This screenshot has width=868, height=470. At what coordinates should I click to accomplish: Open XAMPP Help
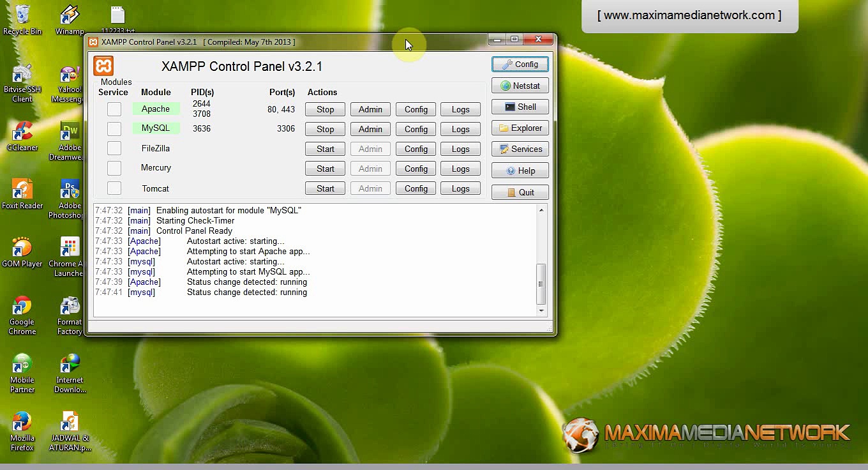tap(520, 171)
